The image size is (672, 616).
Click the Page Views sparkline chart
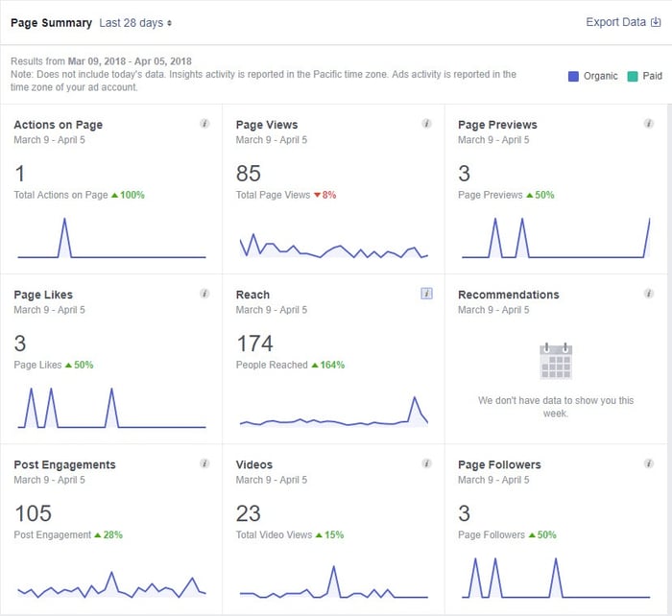pyautogui.click(x=334, y=246)
